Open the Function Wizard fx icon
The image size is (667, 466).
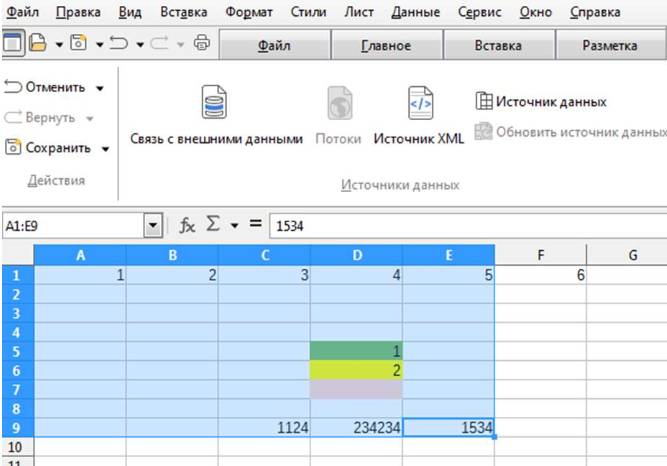point(187,225)
